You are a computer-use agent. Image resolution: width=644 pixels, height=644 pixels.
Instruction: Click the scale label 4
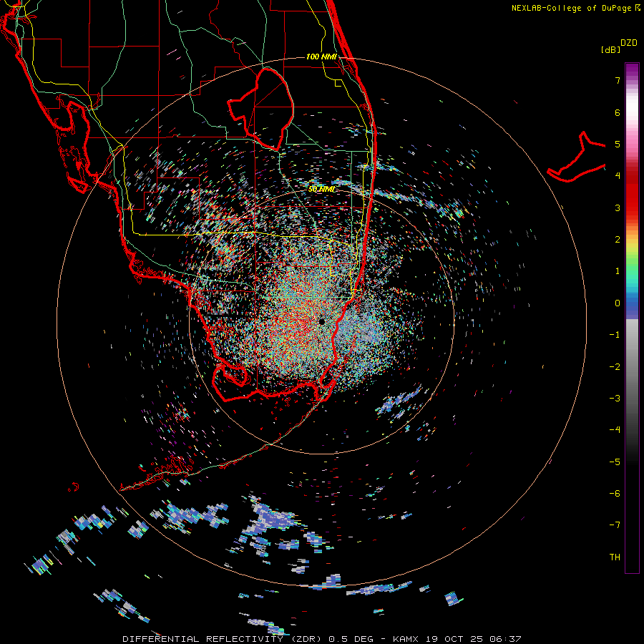point(618,176)
